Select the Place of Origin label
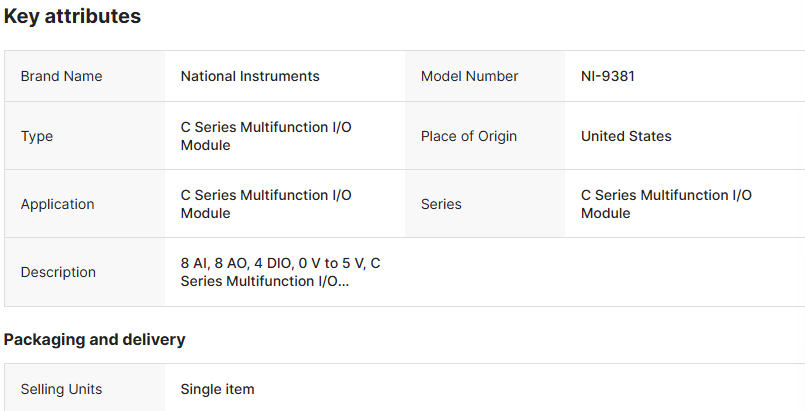 click(x=469, y=136)
